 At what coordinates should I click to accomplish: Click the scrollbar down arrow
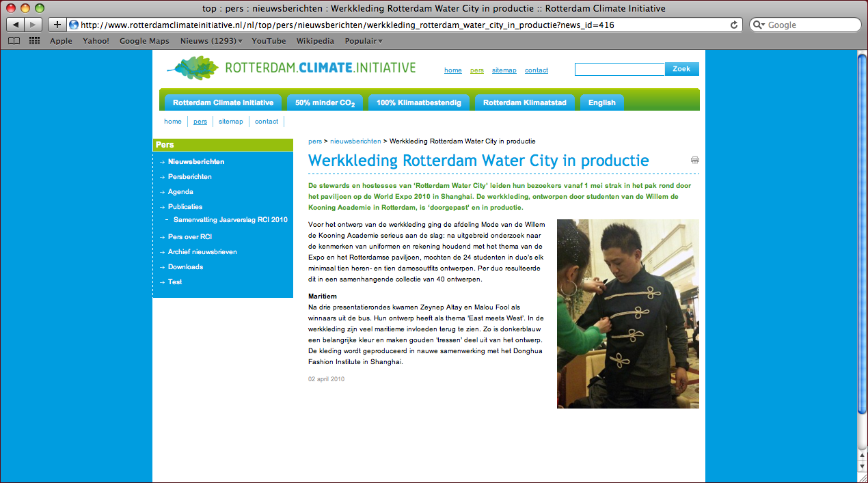pos(862,467)
